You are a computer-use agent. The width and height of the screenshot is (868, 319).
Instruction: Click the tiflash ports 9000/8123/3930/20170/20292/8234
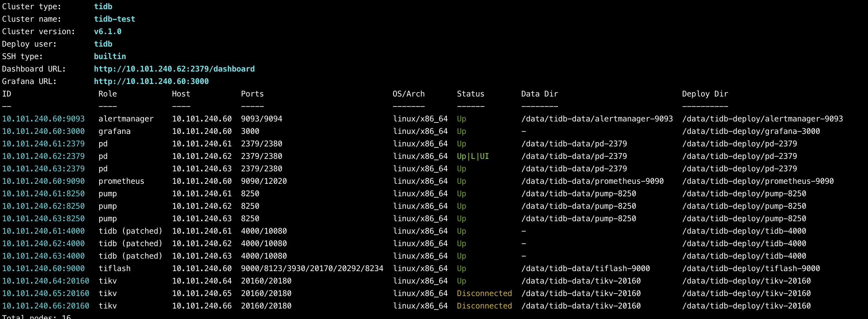click(x=312, y=268)
